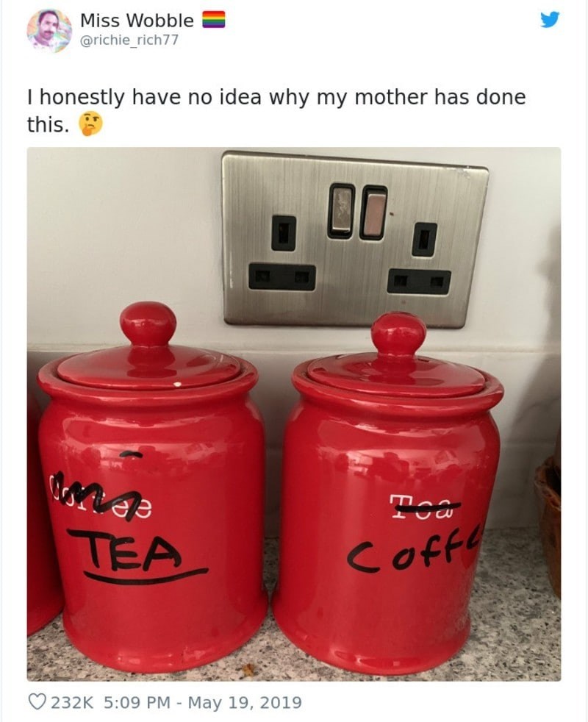Click the crossed-out Tea text
588x722 pixels.
(425, 507)
